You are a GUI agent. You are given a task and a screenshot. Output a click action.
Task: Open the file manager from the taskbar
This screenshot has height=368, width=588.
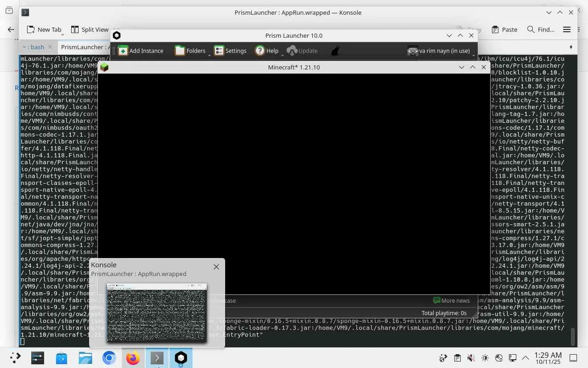pyautogui.click(x=85, y=358)
